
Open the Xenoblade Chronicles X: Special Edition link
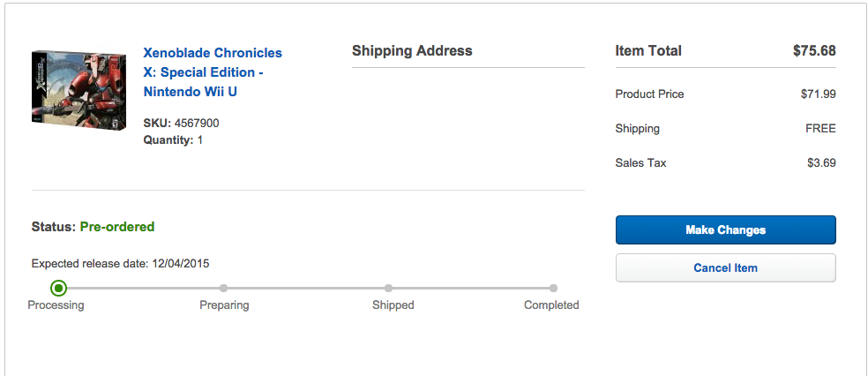[x=213, y=72]
